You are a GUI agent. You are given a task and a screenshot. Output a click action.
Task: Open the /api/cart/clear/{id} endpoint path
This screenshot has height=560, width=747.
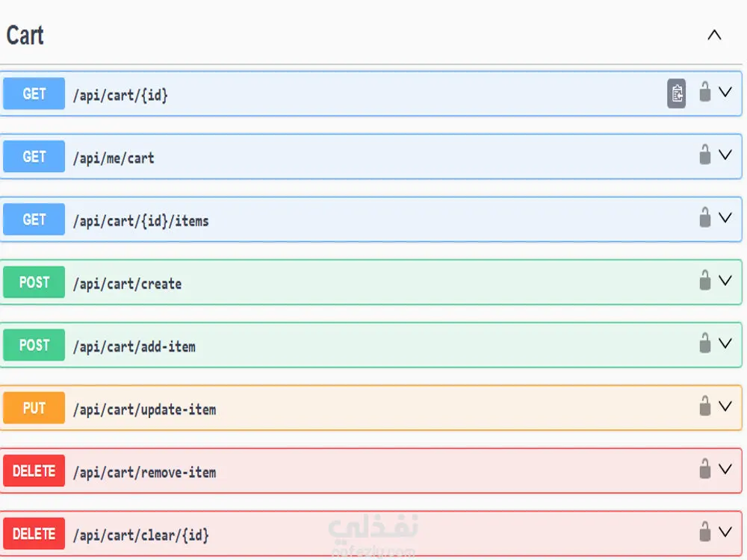pyautogui.click(x=140, y=535)
